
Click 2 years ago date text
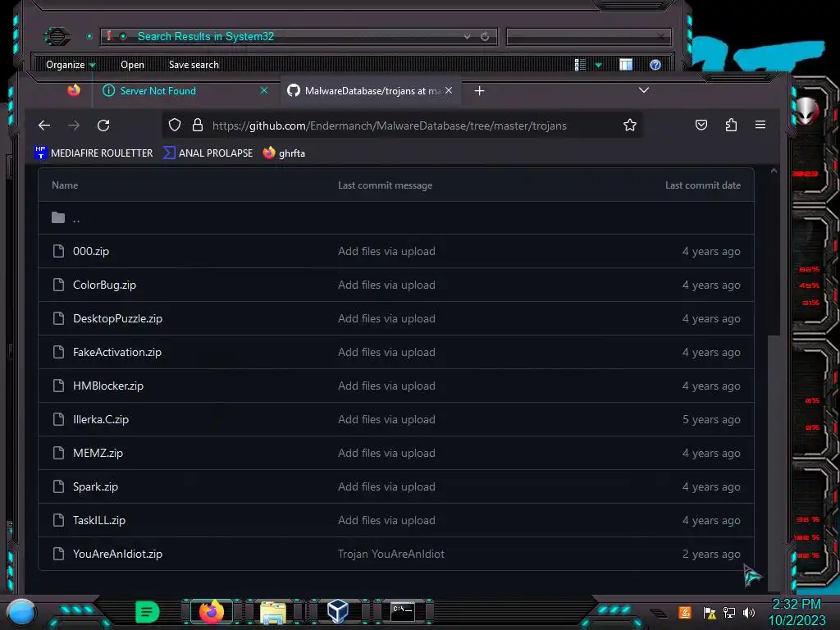coord(711,554)
